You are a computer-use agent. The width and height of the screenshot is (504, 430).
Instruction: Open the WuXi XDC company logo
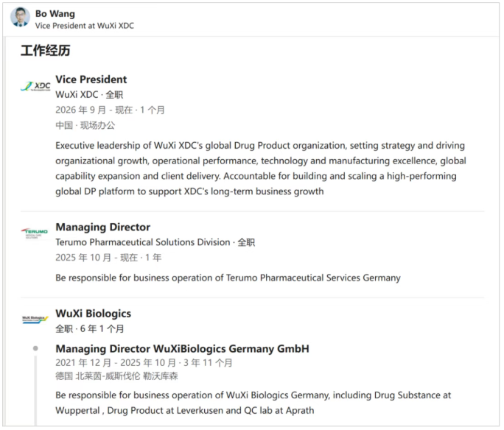coord(35,86)
